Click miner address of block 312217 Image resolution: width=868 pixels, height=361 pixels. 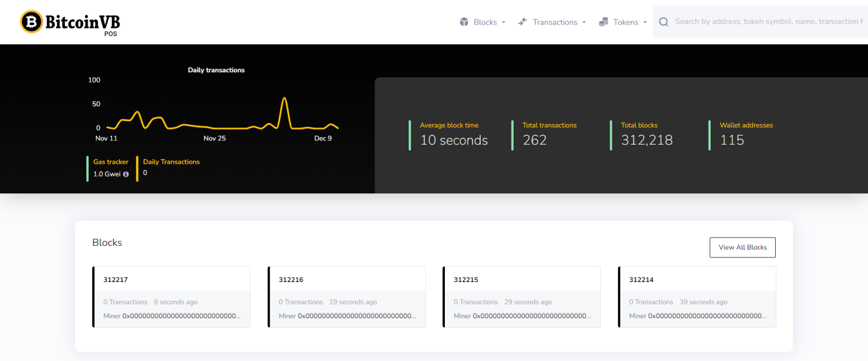[x=181, y=316]
